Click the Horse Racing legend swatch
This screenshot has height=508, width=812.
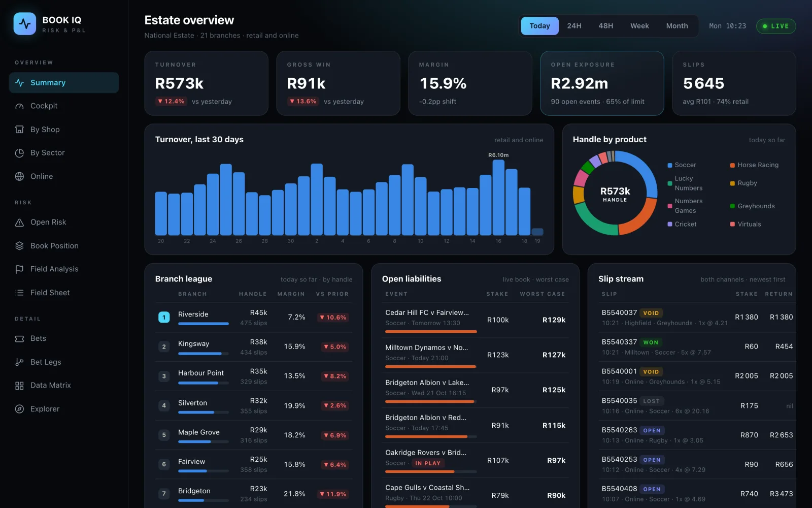(732, 166)
